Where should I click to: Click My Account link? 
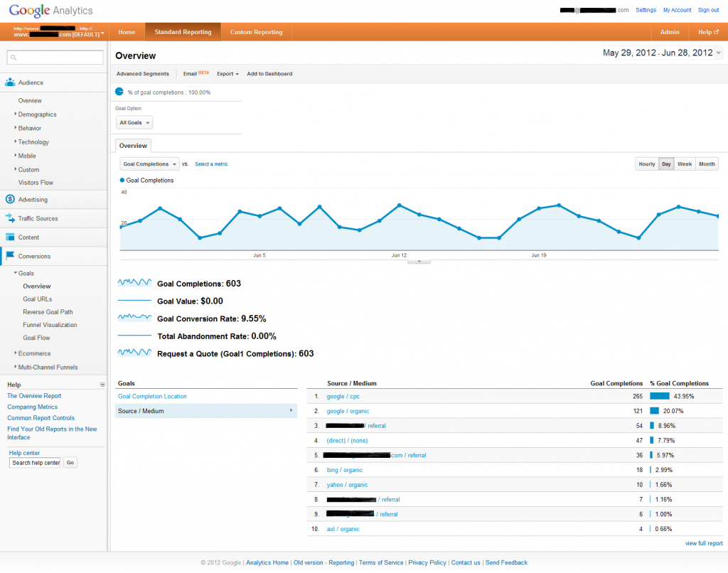[677, 10]
